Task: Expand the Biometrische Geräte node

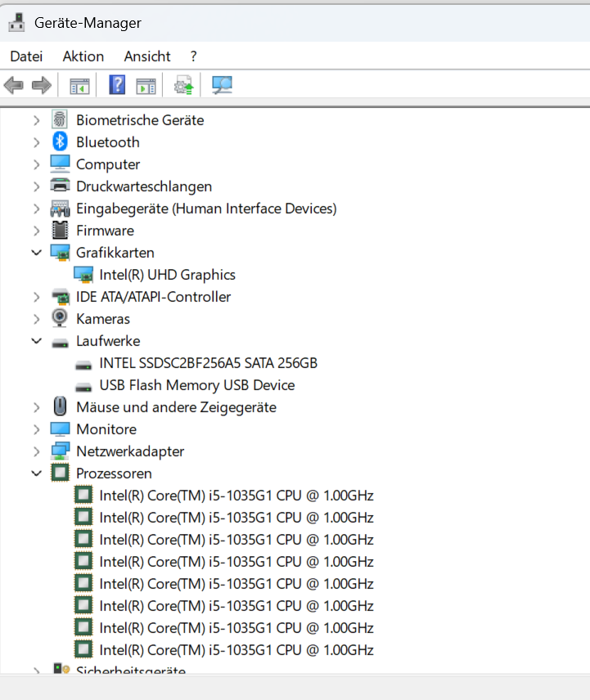Action: pyautogui.click(x=37, y=120)
